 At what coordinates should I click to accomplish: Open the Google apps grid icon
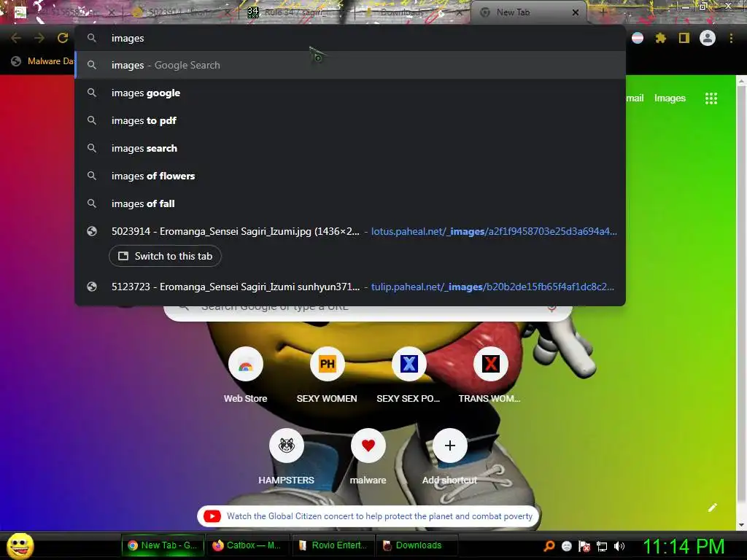coord(711,98)
